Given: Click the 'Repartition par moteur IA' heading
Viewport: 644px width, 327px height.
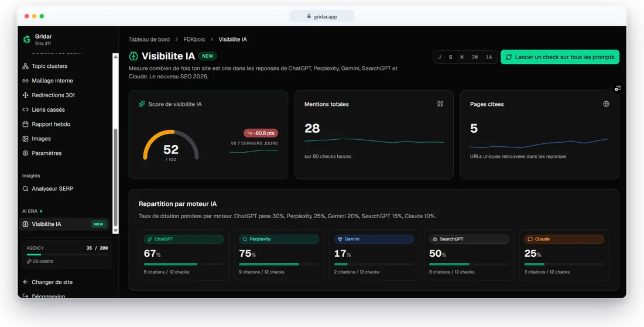Looking at the screenshot, I should tap(177, 204).
